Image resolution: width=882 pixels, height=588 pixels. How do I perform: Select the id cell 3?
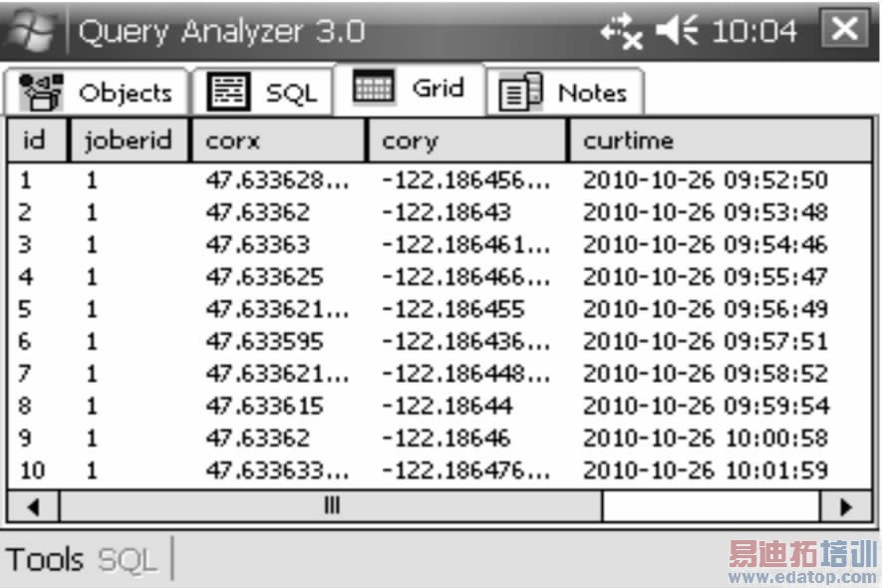[25, 244]
